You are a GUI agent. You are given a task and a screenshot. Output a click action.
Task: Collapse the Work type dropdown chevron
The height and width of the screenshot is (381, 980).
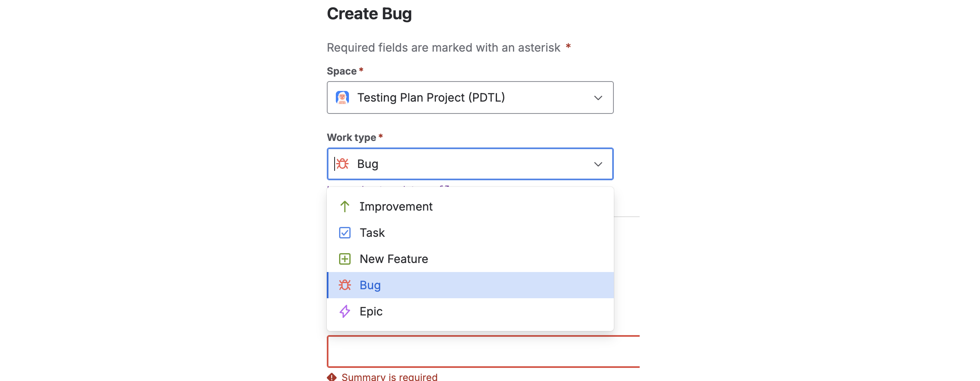(598, 164)
